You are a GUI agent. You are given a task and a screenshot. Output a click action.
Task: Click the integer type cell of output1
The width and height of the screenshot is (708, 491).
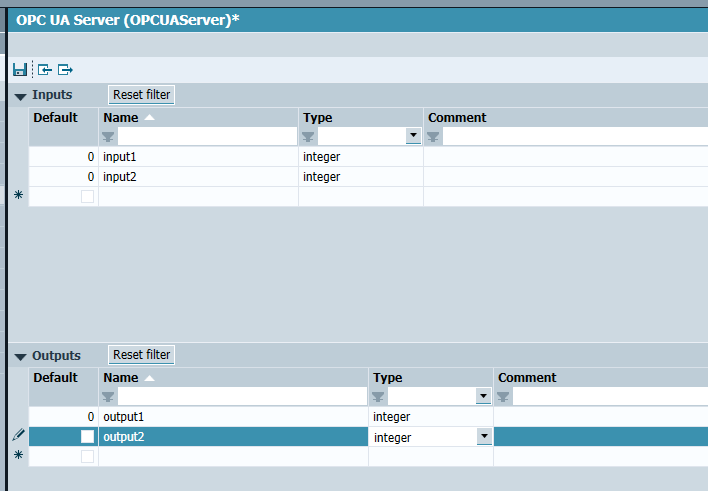click(431, 416)
